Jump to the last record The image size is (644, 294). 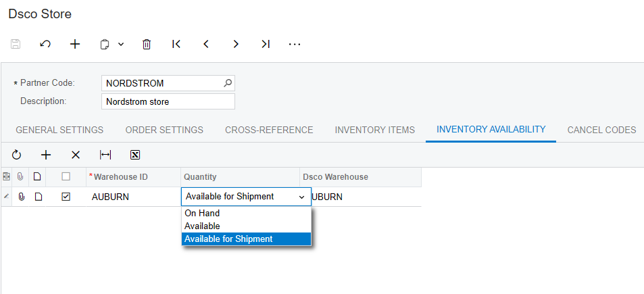coord(266,44)
